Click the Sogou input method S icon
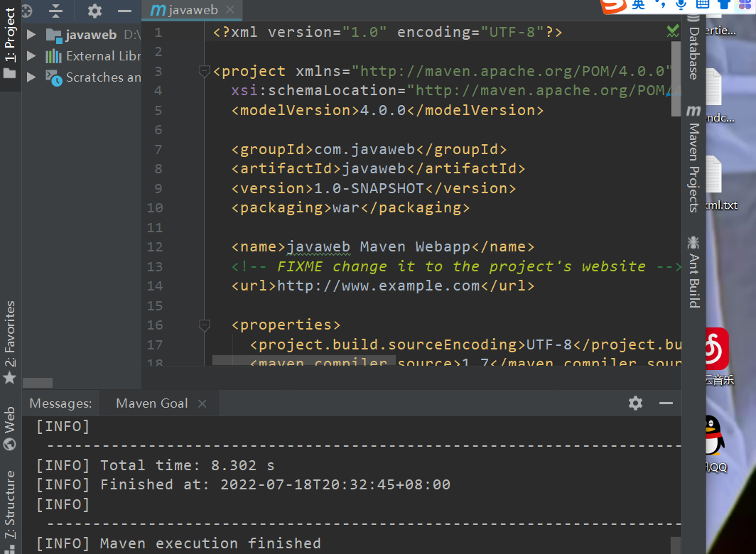756x554 pixels. click(613, 6)
